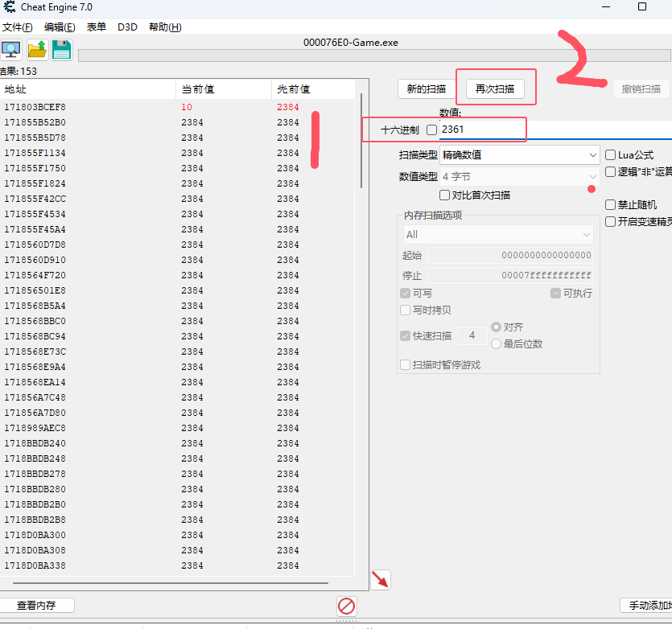Click the results list horizontal scrollbar
Image resolution: width=672 pixels, height=629 pixels.
(171, 582)
